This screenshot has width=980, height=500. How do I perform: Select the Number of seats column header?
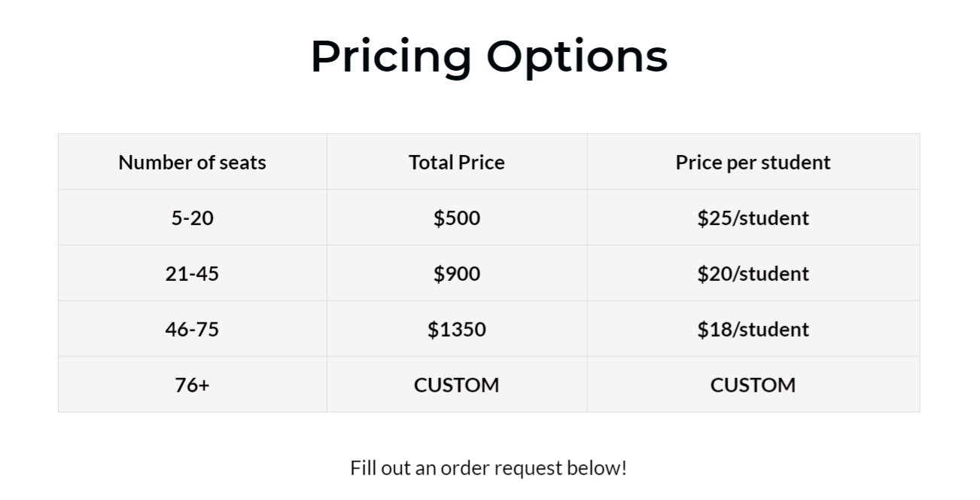point(193,162)
